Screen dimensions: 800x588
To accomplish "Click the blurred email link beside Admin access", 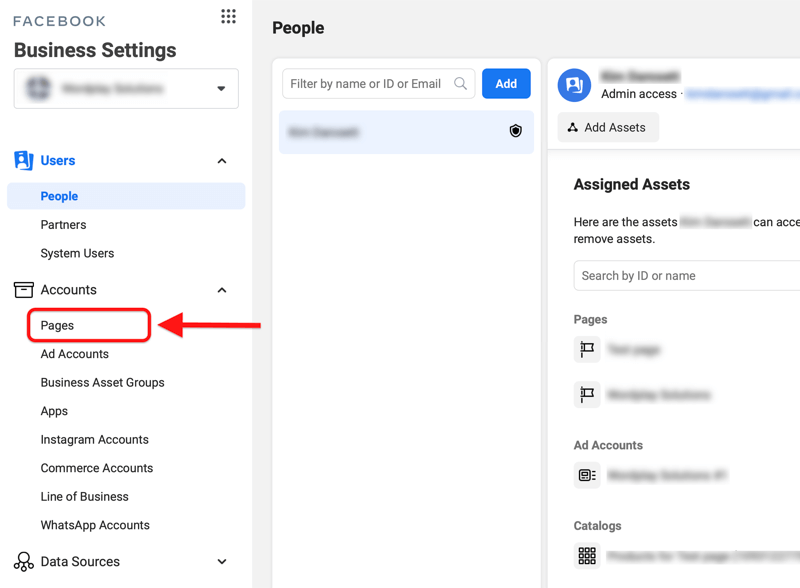I will point(742,94).
